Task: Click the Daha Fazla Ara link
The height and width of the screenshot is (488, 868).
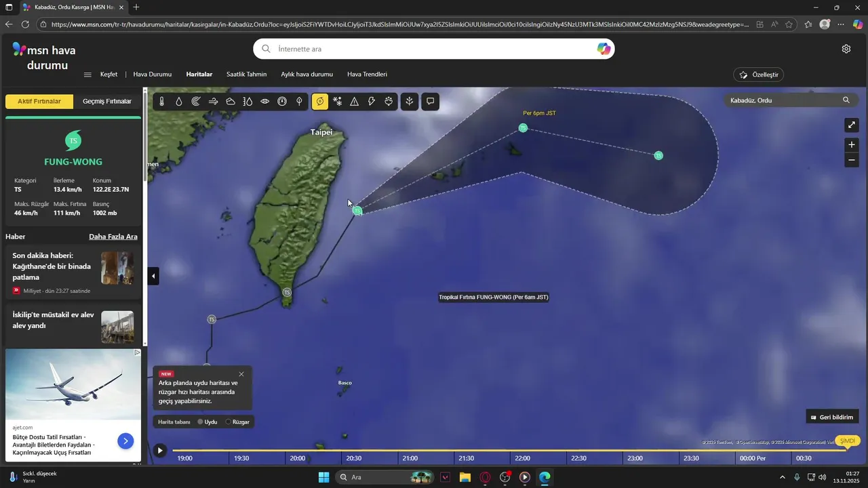Action: tap(113, 237)
